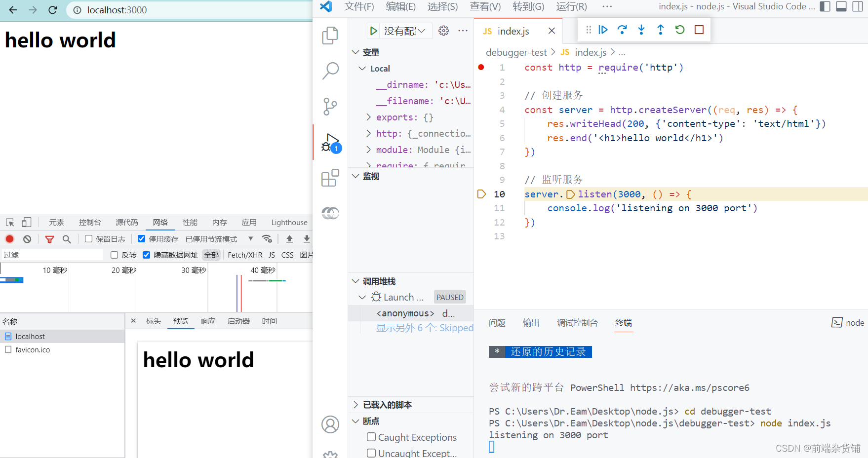
Task: Uncheck 隐藏数据网址 checkbox
Action: coord(146,255)
